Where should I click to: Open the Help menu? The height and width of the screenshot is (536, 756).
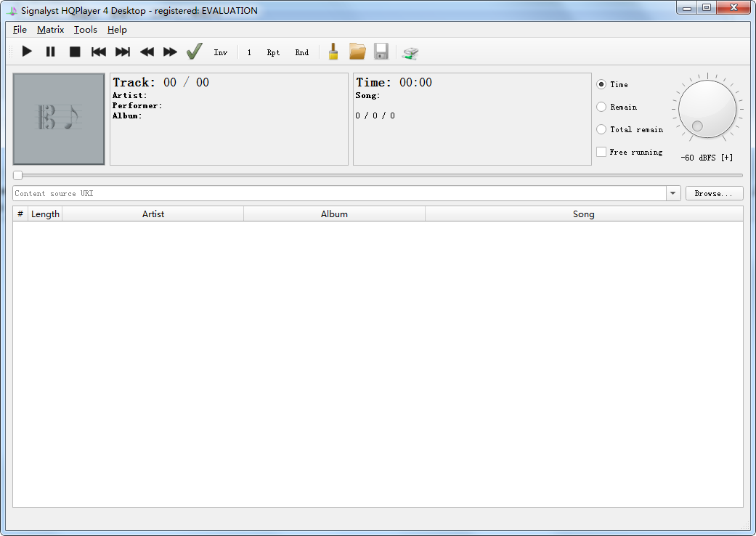coord(117,29)
